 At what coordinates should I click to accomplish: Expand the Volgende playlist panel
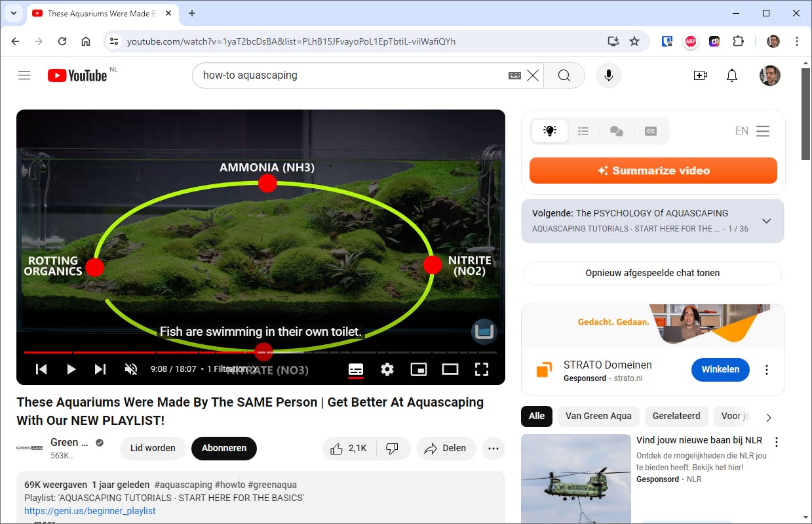click(766, 221)
